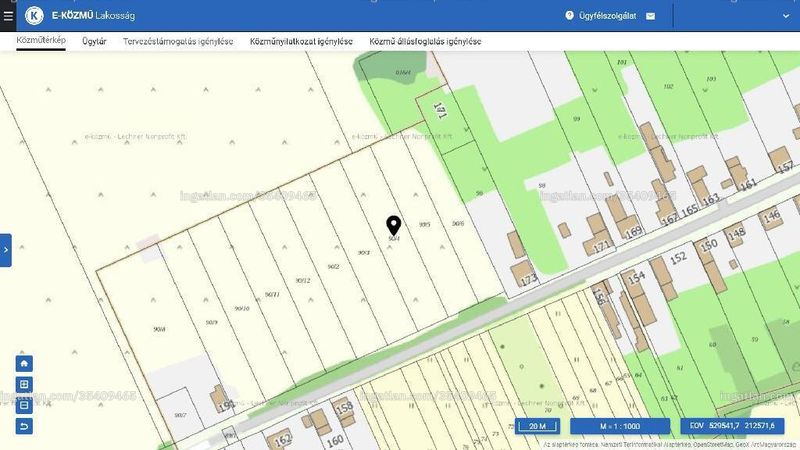Open Ügyfélszolgálat help question icon
Screen dimensions: 800x450
569,16
